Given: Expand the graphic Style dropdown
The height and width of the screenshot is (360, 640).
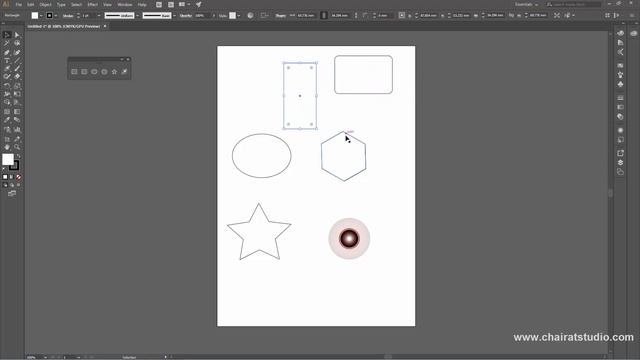Looking at the screenshot, I should coord(239,16).
